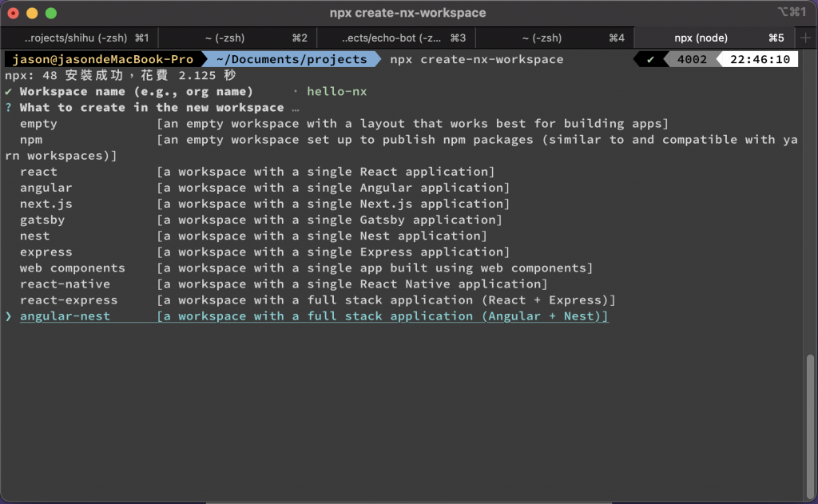Select the npx (node) tab
Viewport: 818px width, 504px height.
[x=713, y=38]
